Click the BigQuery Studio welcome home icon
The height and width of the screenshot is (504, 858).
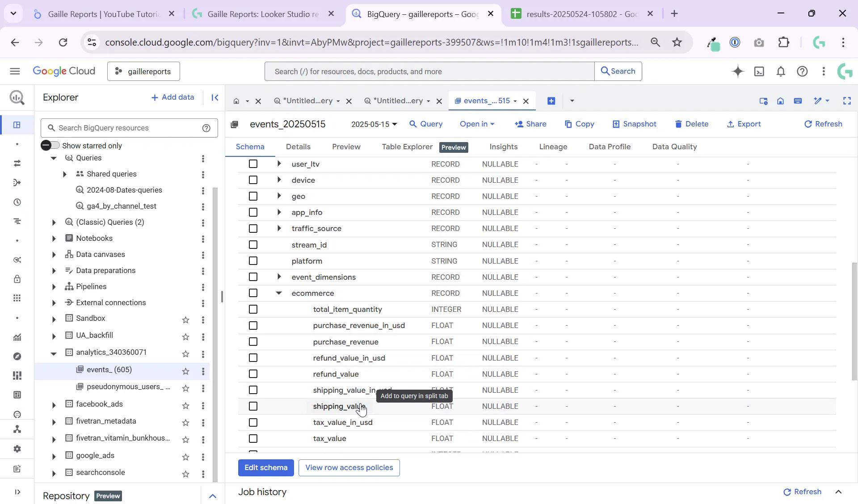coord(781,101)
